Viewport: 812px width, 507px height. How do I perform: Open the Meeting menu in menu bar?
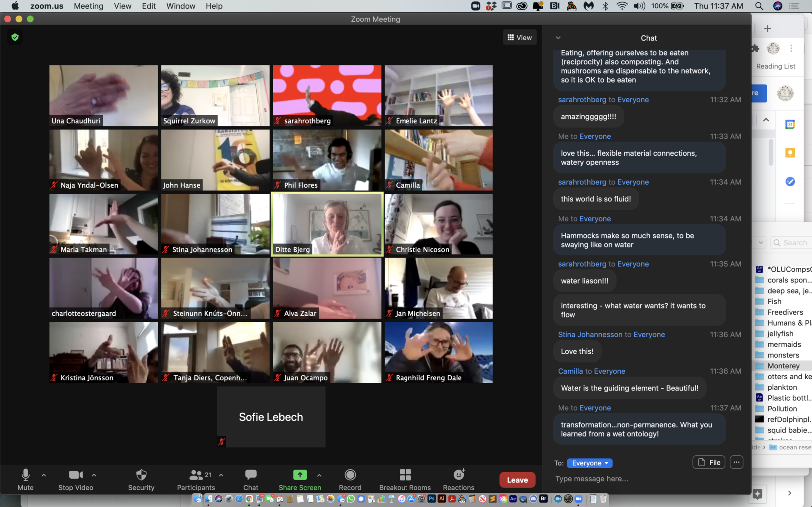pyautogui.click(x=88, y=6)
